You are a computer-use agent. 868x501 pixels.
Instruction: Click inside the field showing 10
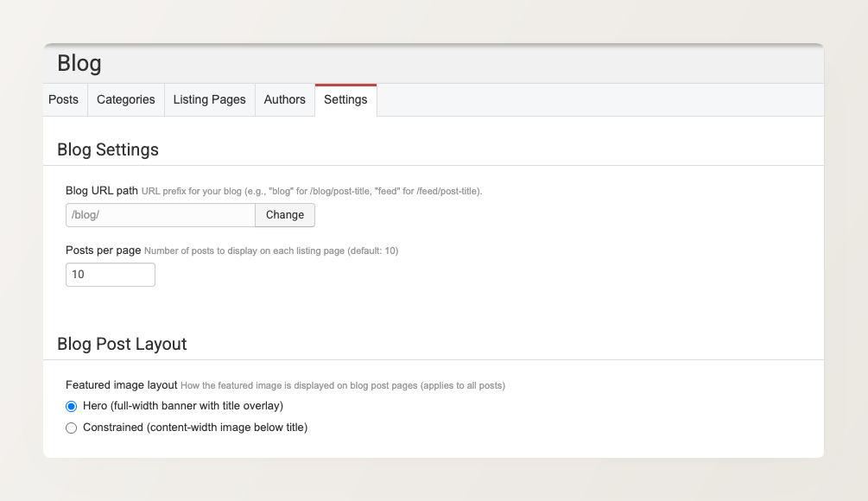(x=110, y=274)
